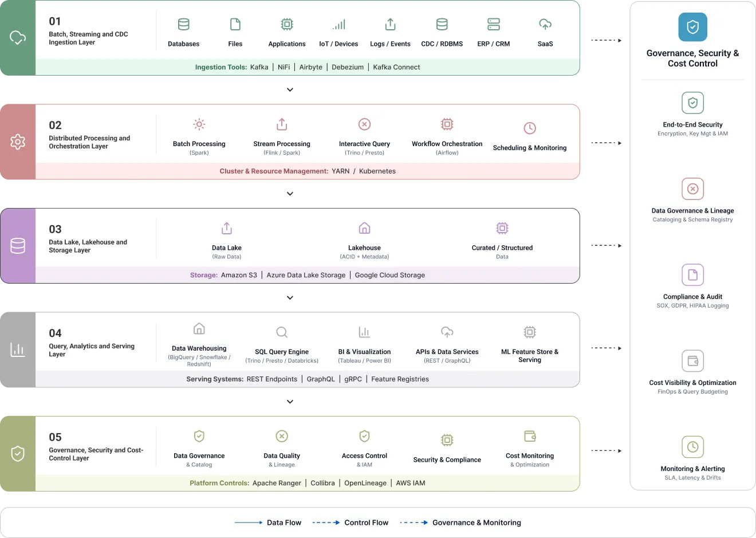Click the Data Warehousing house icon
Viewport: 756px width, 538px height.
point(199,328)
